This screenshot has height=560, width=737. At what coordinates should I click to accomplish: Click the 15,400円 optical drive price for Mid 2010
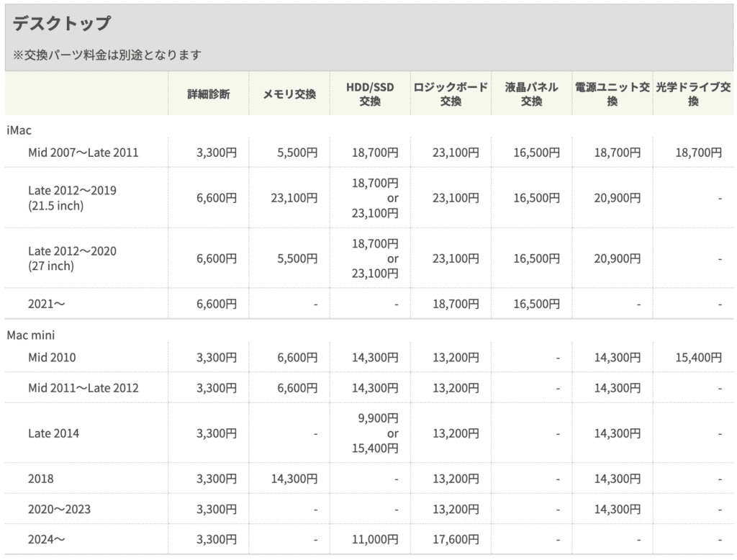(698, 357)
